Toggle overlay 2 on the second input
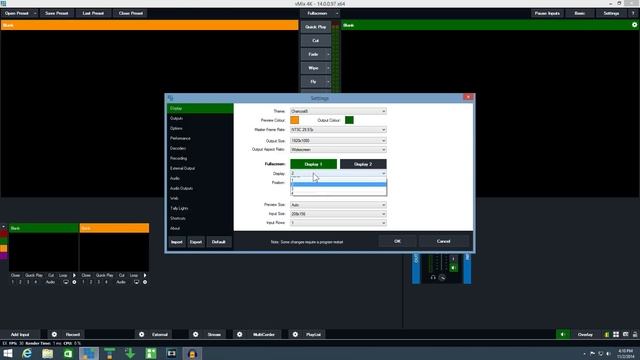This screenshot has height=360, width=640. (x=91, y=282)
